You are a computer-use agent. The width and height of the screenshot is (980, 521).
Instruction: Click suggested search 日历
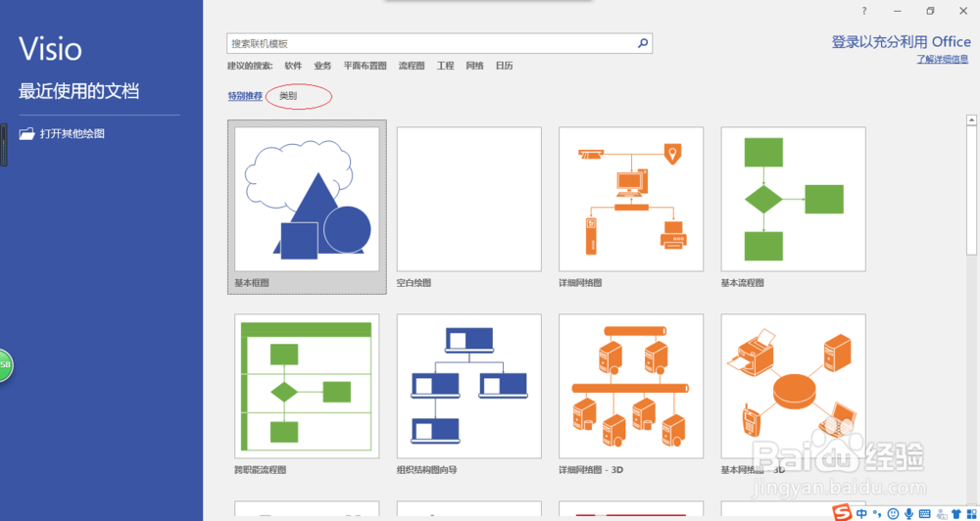tap(505, 66)
